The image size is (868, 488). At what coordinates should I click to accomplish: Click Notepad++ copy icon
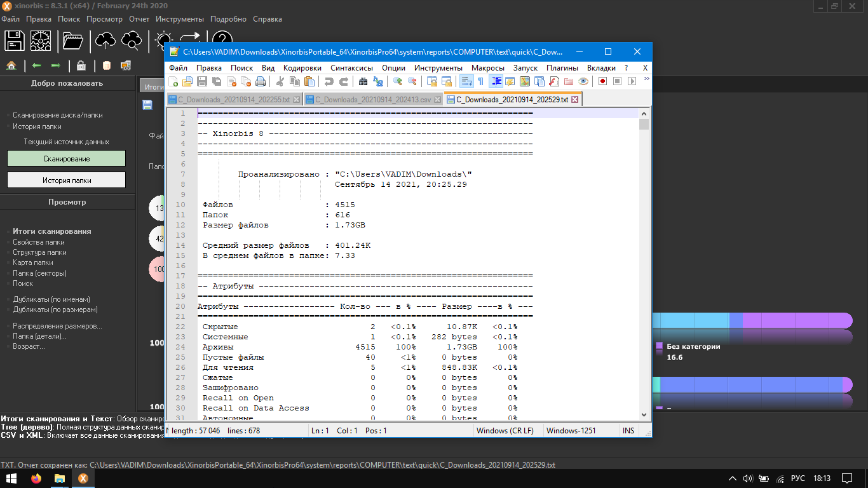pos(295,81)
